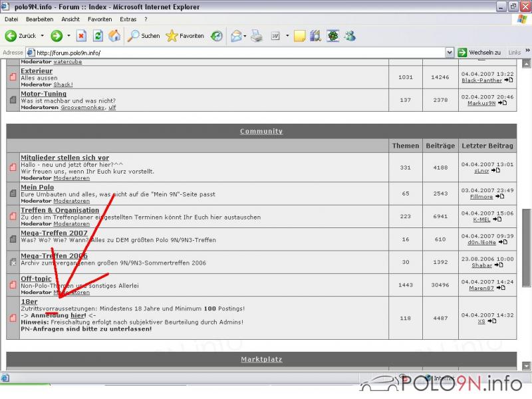532x399 pixels.
Task: Open the History toolbar icon
Action: click(x=217, y=36)
